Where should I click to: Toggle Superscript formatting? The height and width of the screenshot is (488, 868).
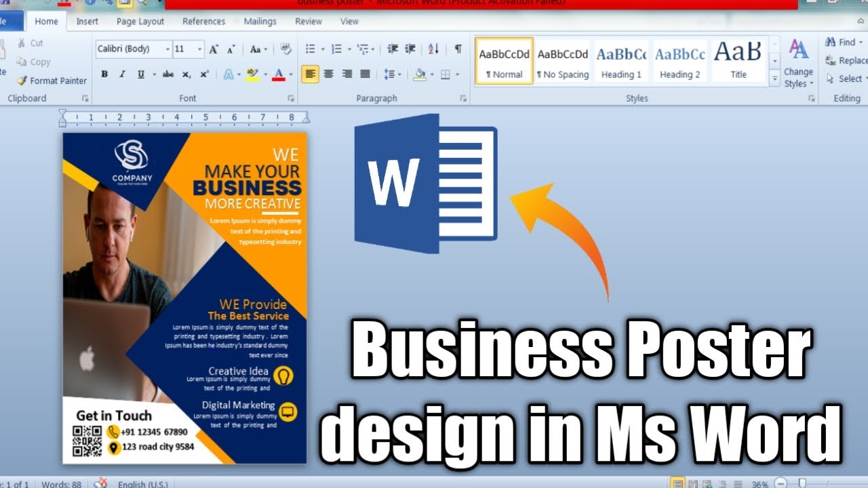(204, 74)
